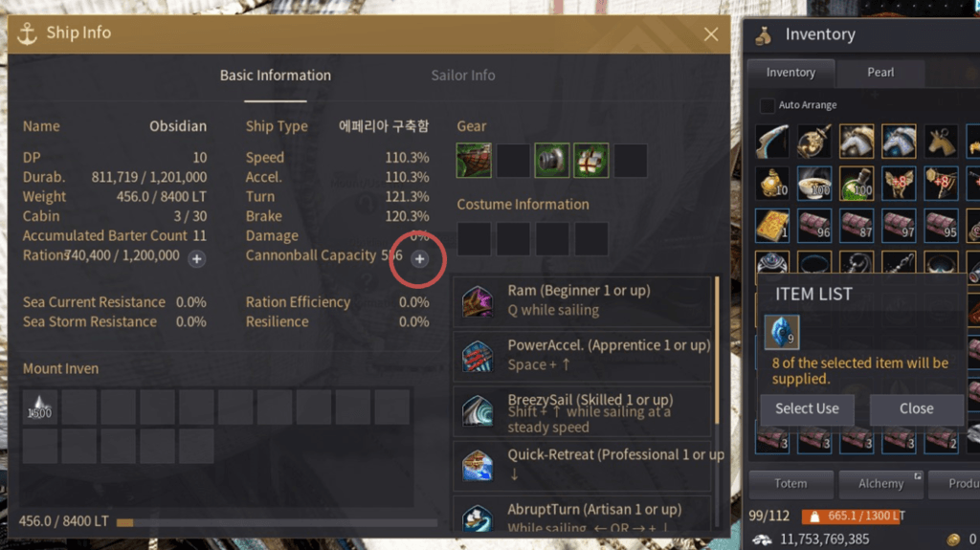980x550 pixels.
Task: Click the BreezySail skill icon
Action: point(478,410)
